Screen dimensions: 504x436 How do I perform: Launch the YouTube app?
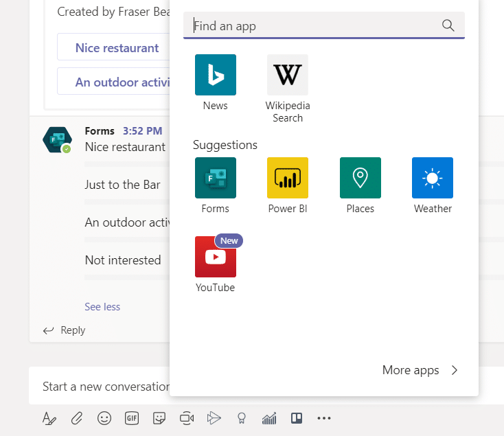(x=215, y=257)
